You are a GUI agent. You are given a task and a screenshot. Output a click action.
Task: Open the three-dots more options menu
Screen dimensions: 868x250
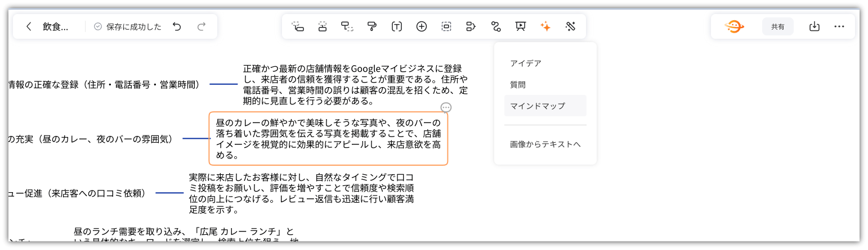pyautogui.click(x=839, y=26)
